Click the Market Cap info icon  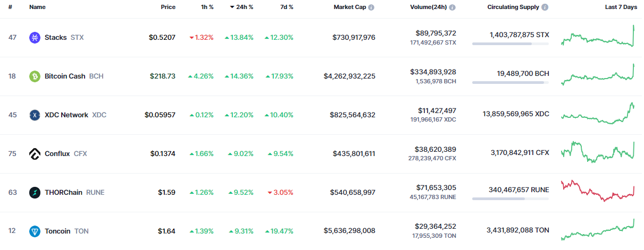(371, 7)
